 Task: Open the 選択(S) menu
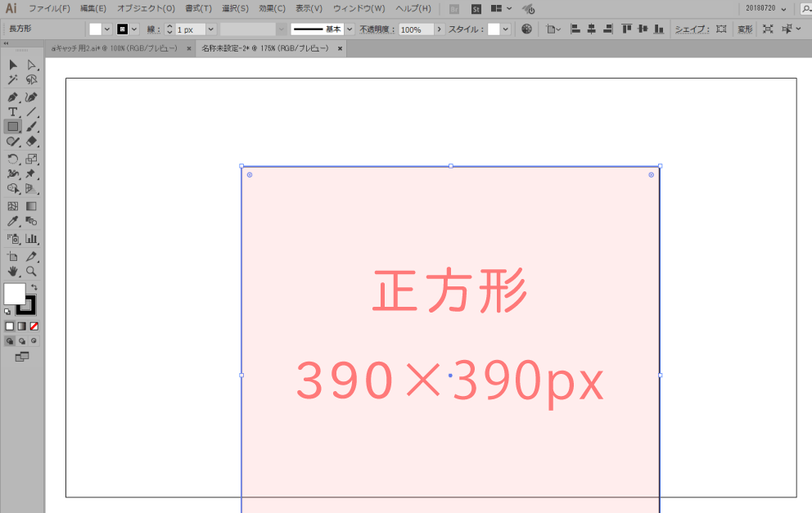pyautogui.click(x=235, y=8)
